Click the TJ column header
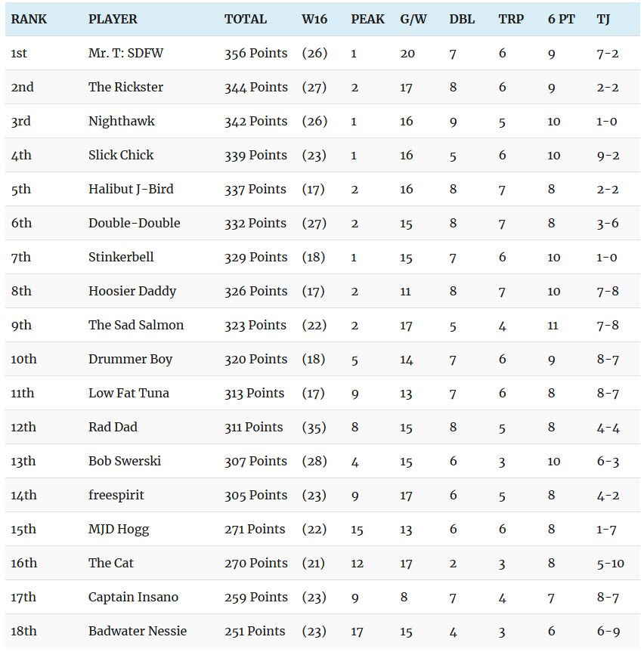The height and width of the screenshot is (652, 644). (603, 19)
